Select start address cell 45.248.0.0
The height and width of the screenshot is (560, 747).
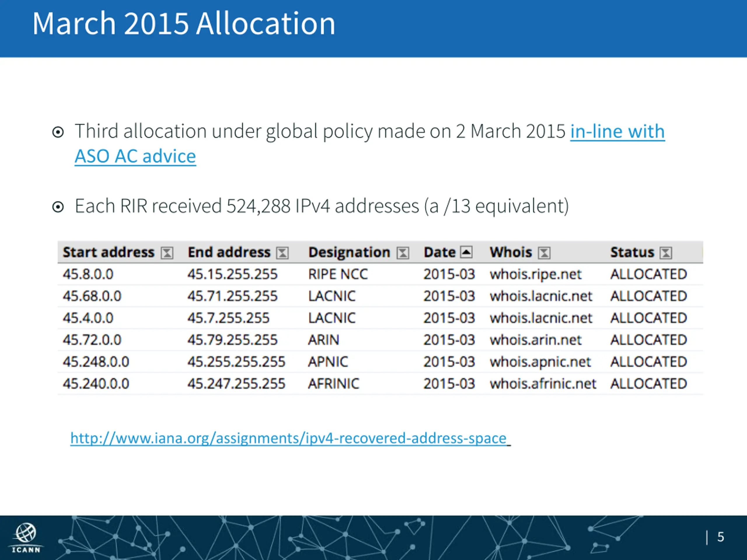click(96, 362)
